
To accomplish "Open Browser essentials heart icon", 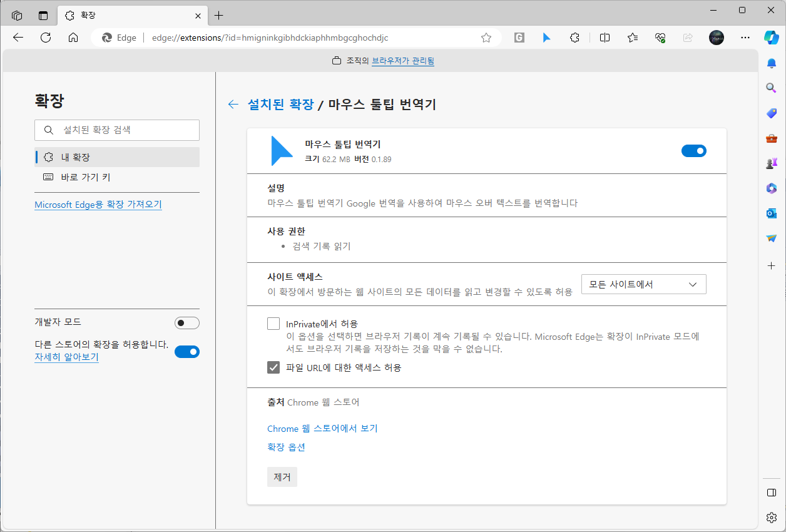I will click(x=660, y=38).
